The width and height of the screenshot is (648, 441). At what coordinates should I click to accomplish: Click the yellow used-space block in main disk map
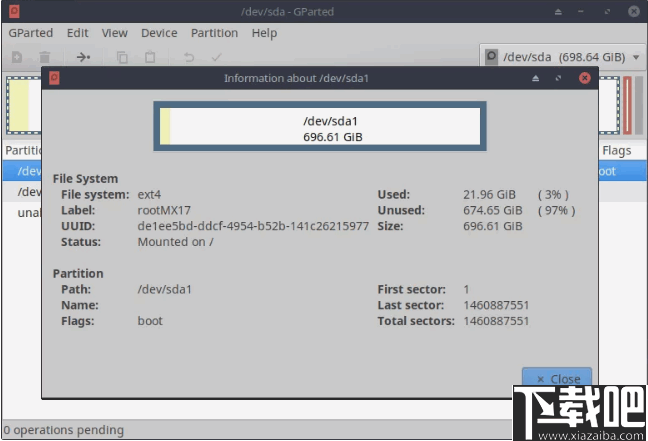(x=19, y=105)
